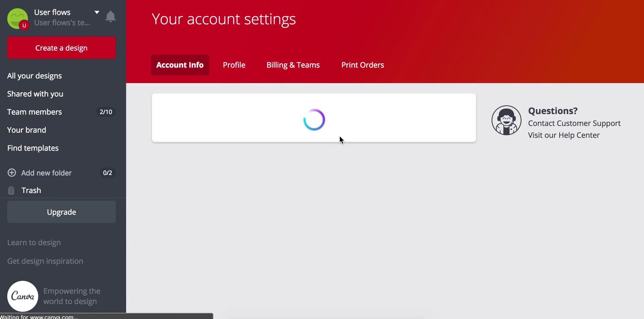
Task: Open the Print Orders tab
Action: [x=363, y=65]
